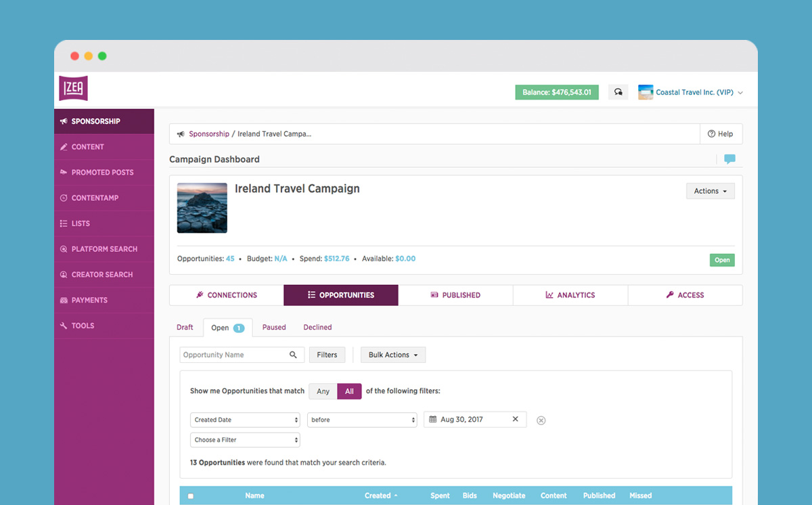Image resolution: width=812 pixels, height=505 pixels.
Task: Open Tools in the sidebar
Action: pos(104,326)
